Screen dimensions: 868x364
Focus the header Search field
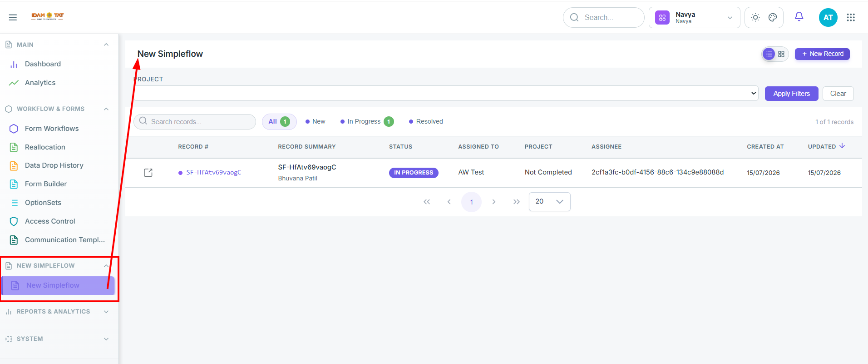click(x=603, y=17)
